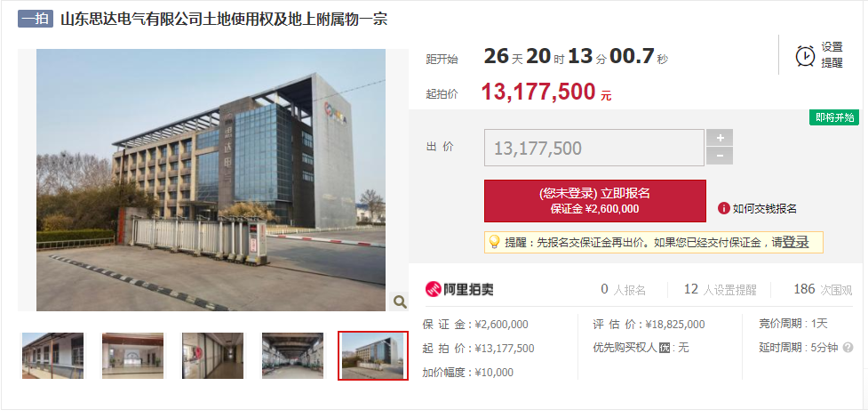
Task: Click 设置提醒 reminder text
Action: 832,55
